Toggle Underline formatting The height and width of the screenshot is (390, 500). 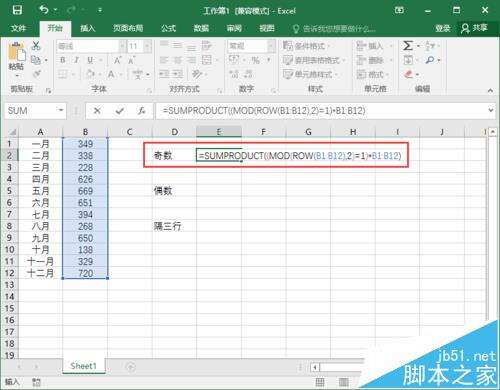click(x=90, y=60)
